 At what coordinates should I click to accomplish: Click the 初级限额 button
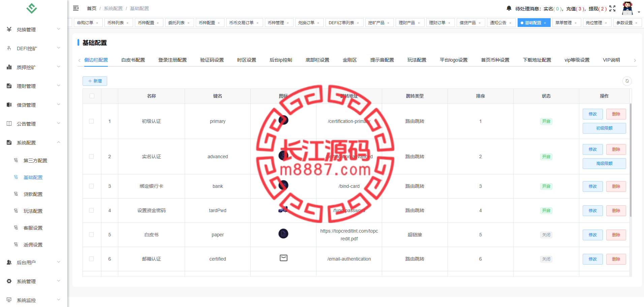click(x=604, y=128)
